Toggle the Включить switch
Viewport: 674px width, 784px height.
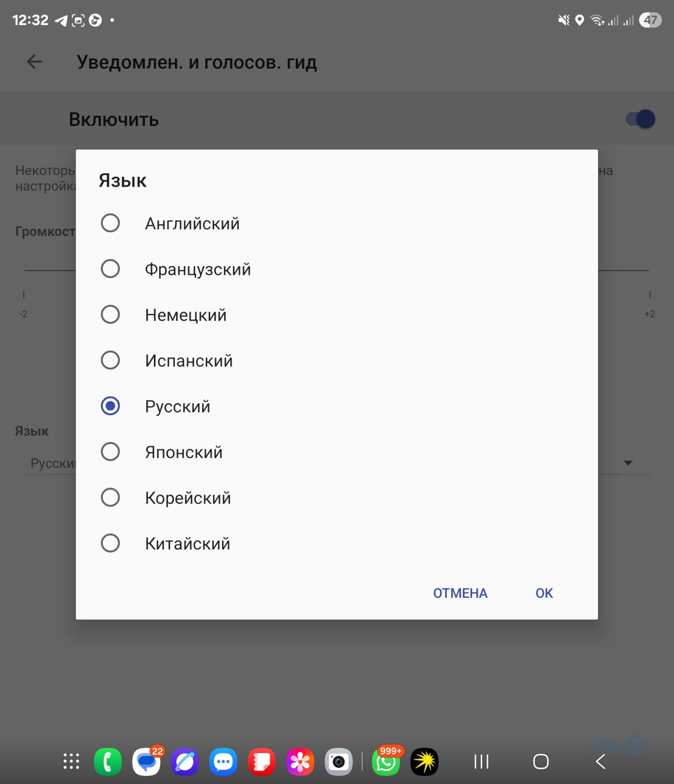pyautogui.click(x=641, y=119)
